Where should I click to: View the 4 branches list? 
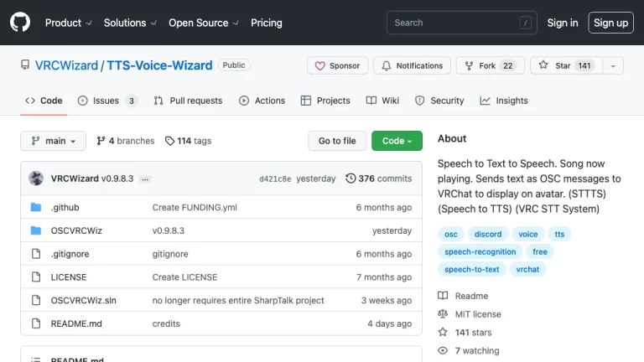coord(125,141)
